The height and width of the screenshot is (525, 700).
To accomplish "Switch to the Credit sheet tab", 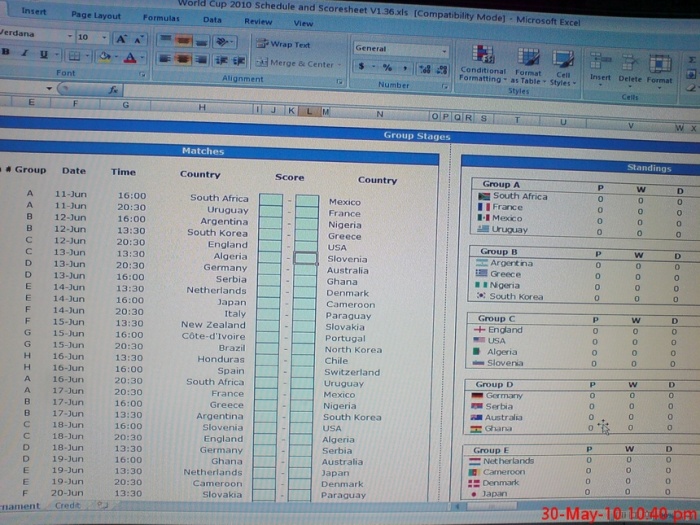I will 67,505.
